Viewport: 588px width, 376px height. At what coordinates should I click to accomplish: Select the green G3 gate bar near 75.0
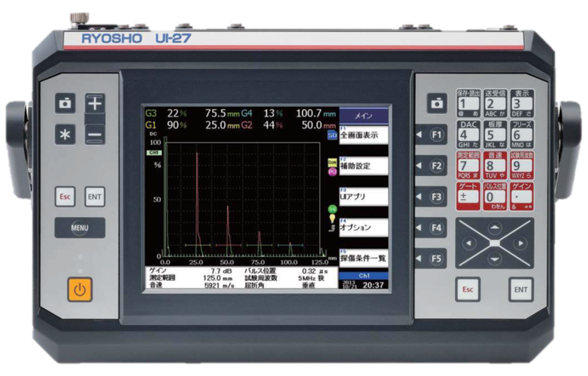click(x=259, y=245)
